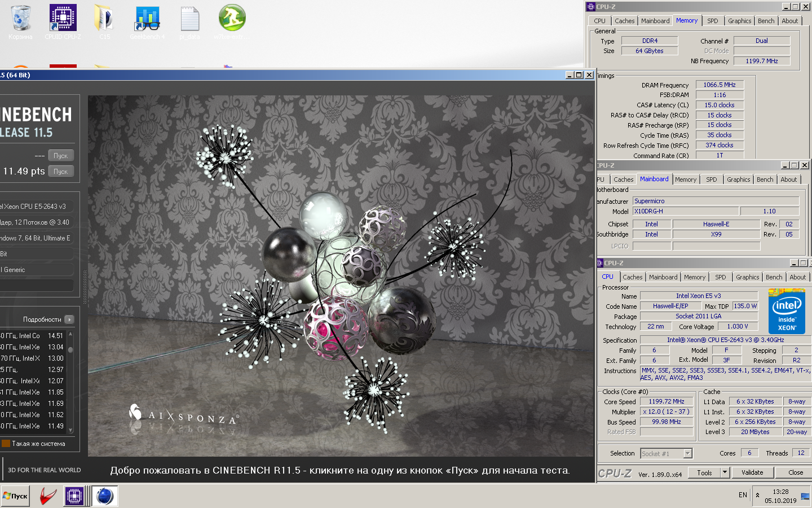Image resolution: width=812 pixels, height=508 pixels.
Task: Select the green snowboarder w7lxe-extr icon
Action: (x=232, y=23)
